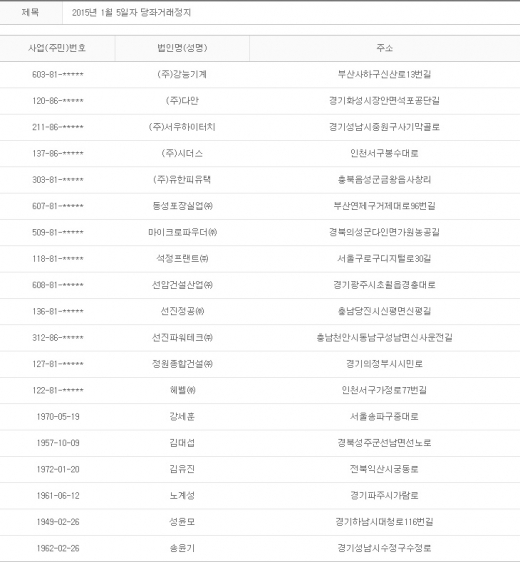Select business number 120-86-*****
520x562 pixels.
tap(58, 101)
